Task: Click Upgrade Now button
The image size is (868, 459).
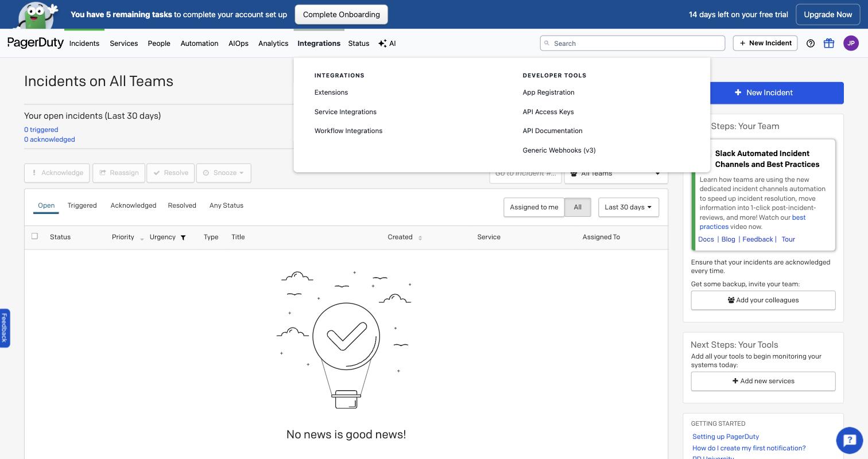Action: tap(828, 14)
